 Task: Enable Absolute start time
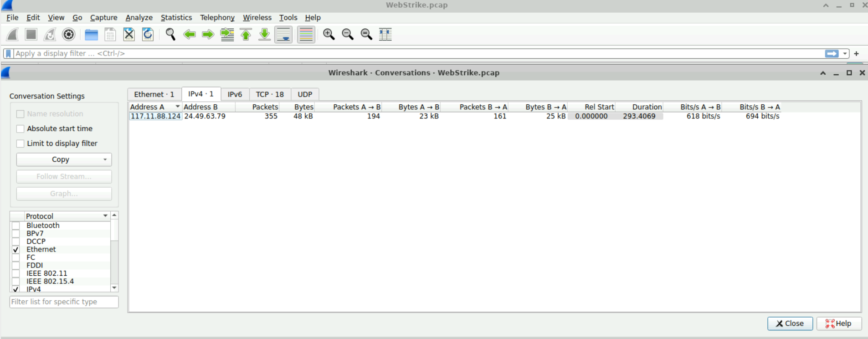pyautogui.click(x=20, y=129)
